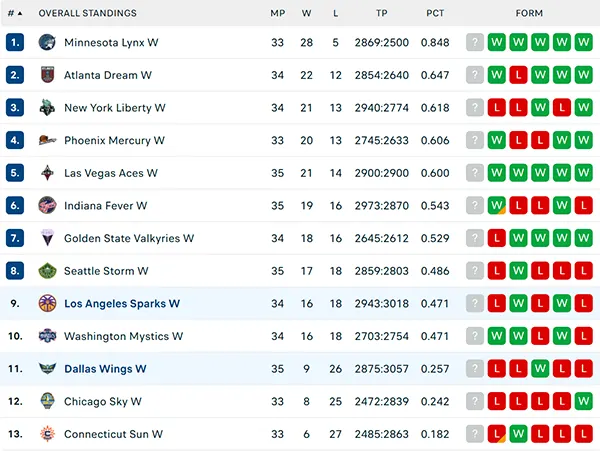
Task: Click Minnesota Lynx PCT value 0.848
Action: 435,42
